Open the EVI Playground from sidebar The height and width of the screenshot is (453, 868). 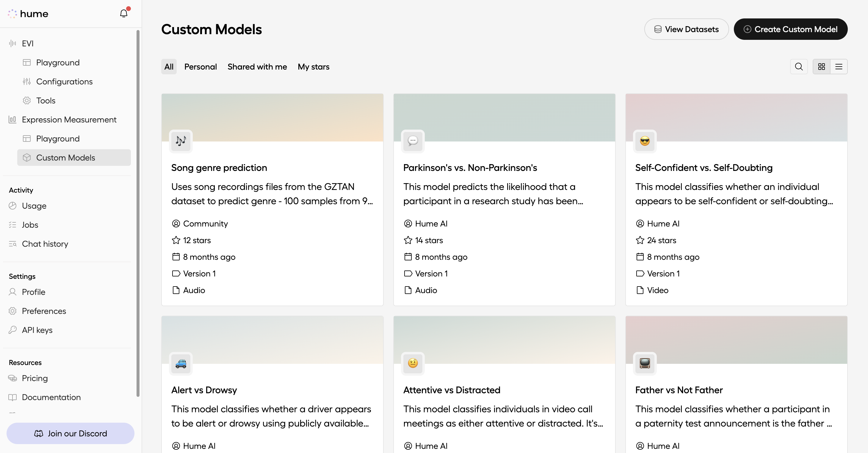[58, 62]
